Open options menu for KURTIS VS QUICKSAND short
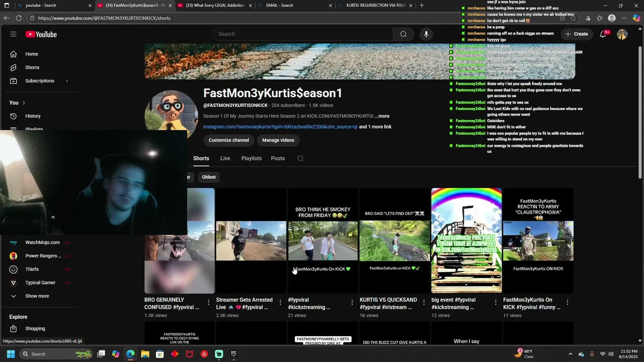The height and width of the screenshot is (362, 644). coord(424,303)
